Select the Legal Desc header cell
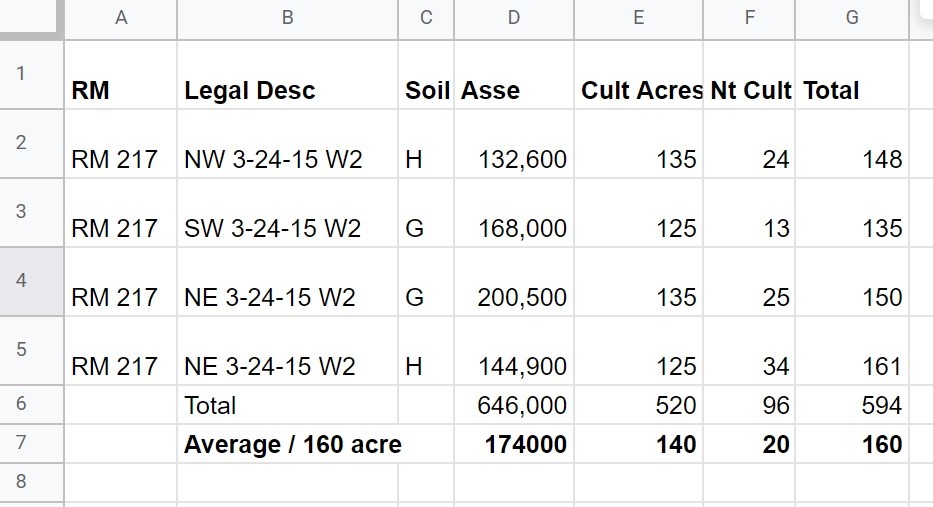The image size is (933, 507). 287,75
